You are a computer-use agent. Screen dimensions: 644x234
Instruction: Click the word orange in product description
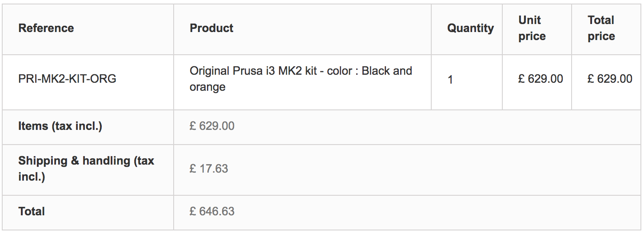pos(207,87)
